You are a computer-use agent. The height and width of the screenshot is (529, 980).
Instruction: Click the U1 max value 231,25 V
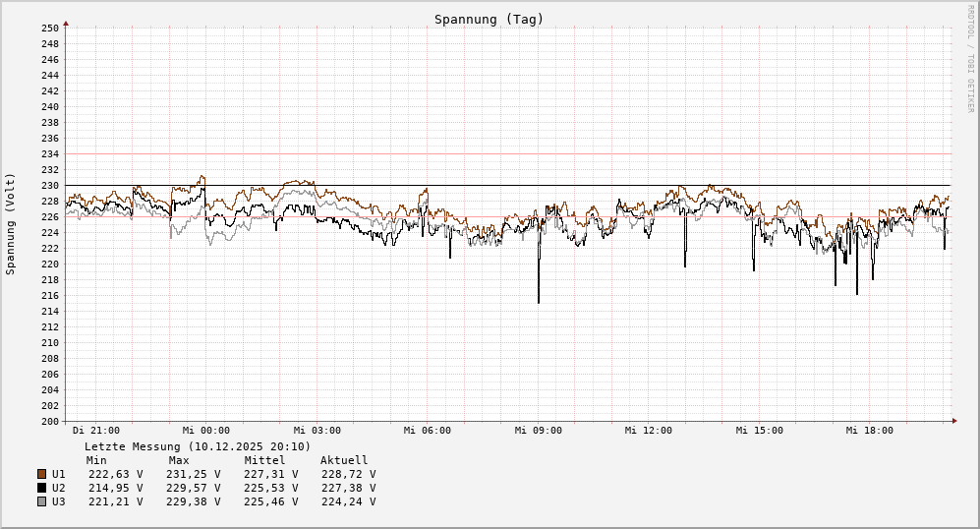[x=194, y=474]
